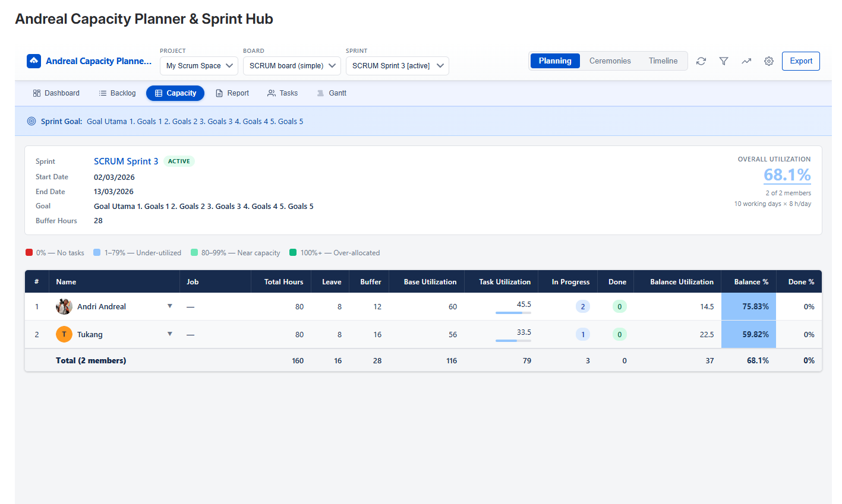
Task: Click the Export button
Action: [800, 61]
